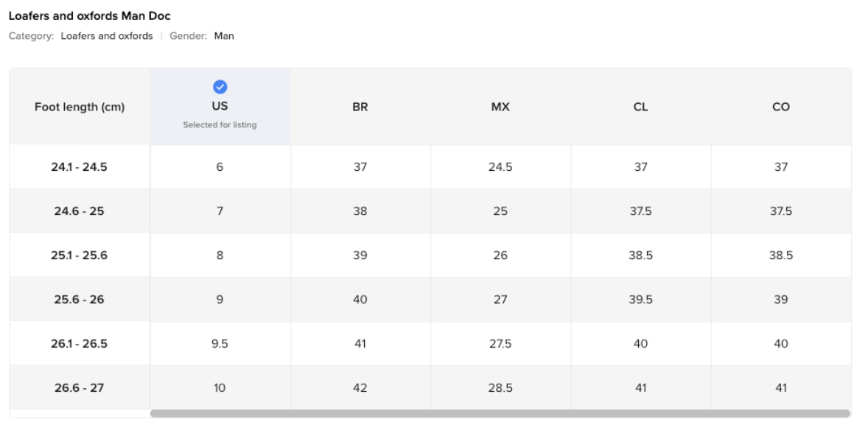Select the CO column header
This screenshot has width=868, height=433.
click(x=780, y=107)
